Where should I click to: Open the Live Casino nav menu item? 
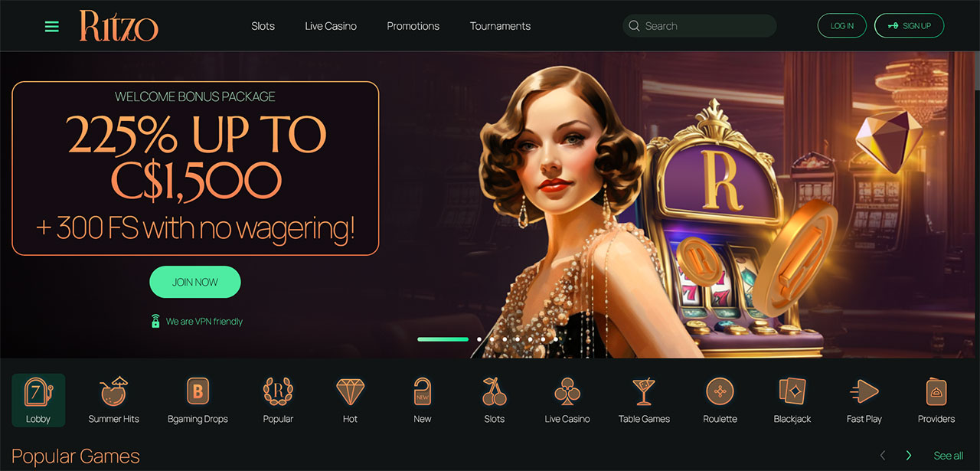(x=331, y=26)
